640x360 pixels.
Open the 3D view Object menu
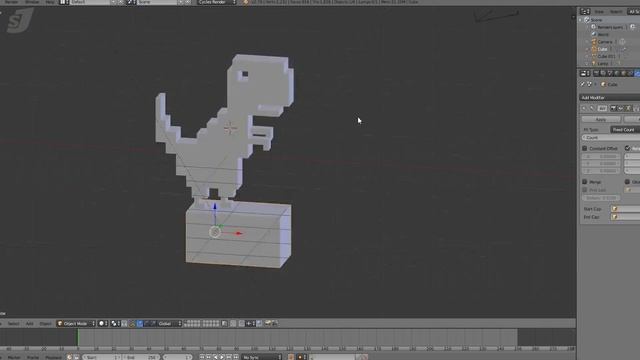coord(45,324)
